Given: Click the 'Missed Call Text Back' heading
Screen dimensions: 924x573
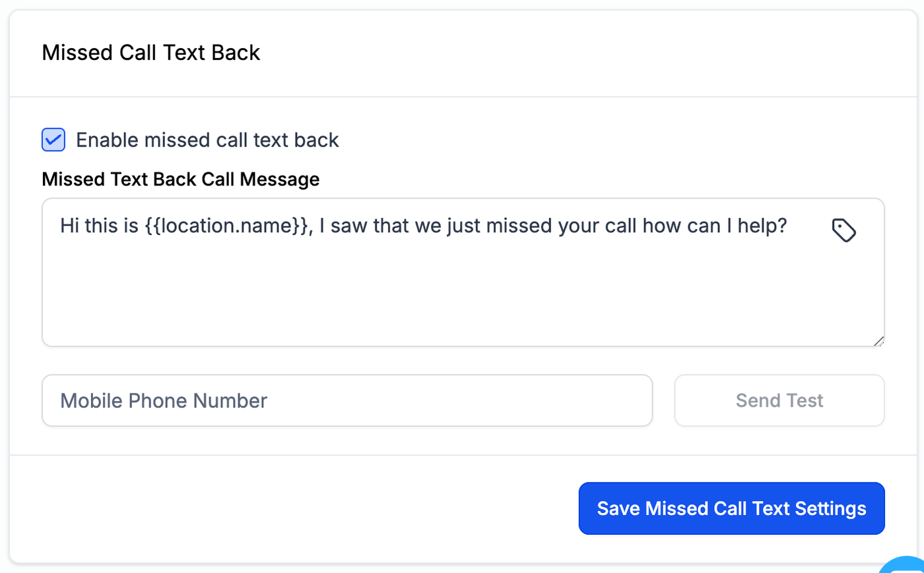Looking at the screenshot, I should coord(151,53).
